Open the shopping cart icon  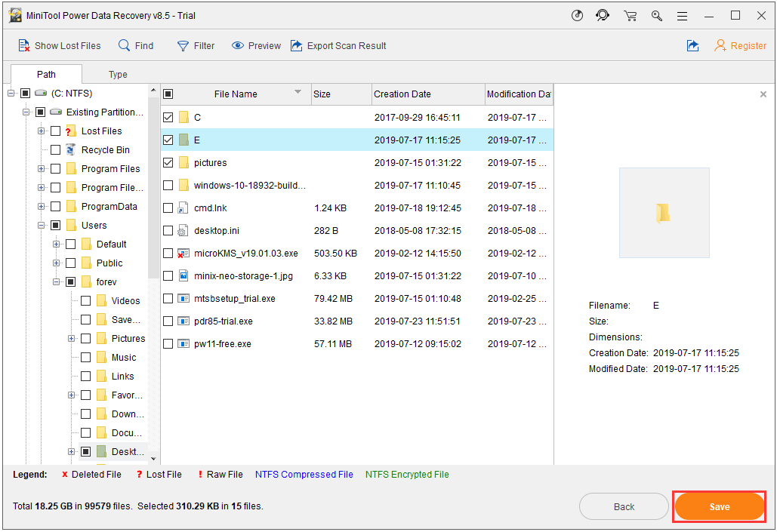(631, 16)
